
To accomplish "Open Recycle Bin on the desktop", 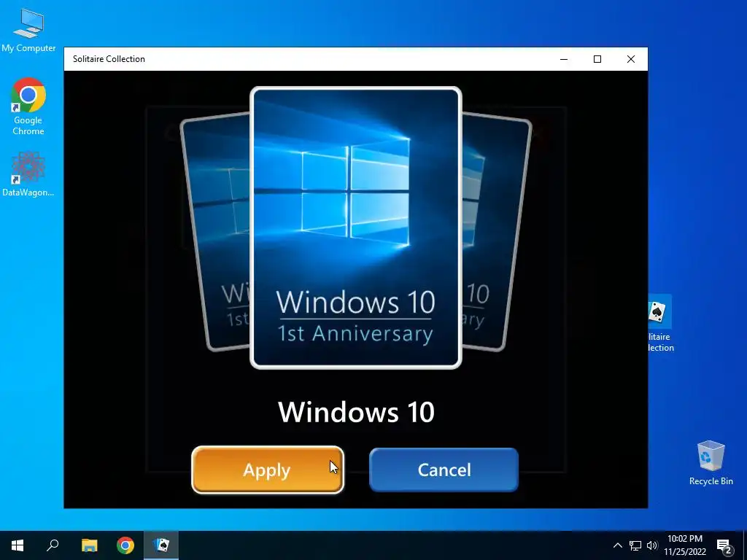I will pos(711,463).
